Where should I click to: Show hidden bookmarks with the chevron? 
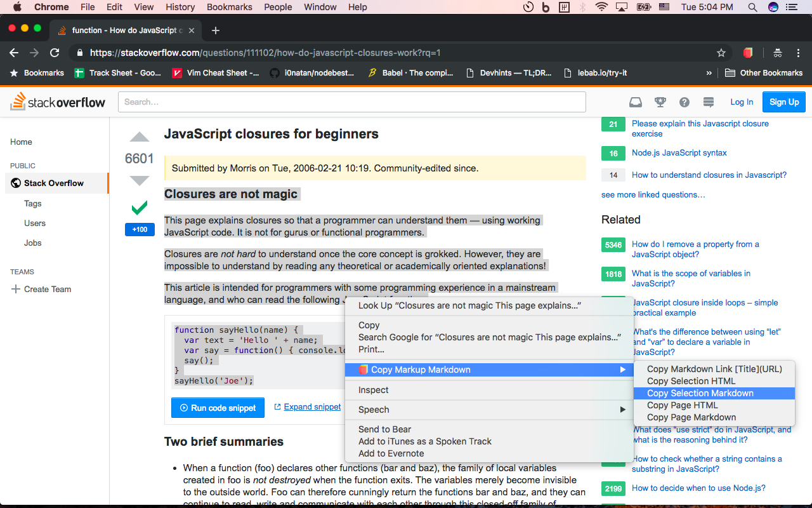(x=709, y=73)
